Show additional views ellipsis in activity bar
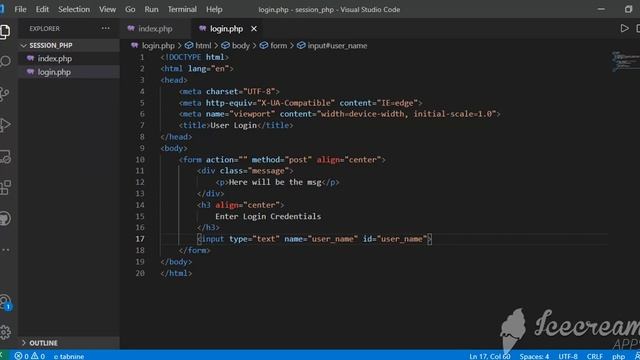This screenshot has height=360, width=640. (x=5, y=249)
